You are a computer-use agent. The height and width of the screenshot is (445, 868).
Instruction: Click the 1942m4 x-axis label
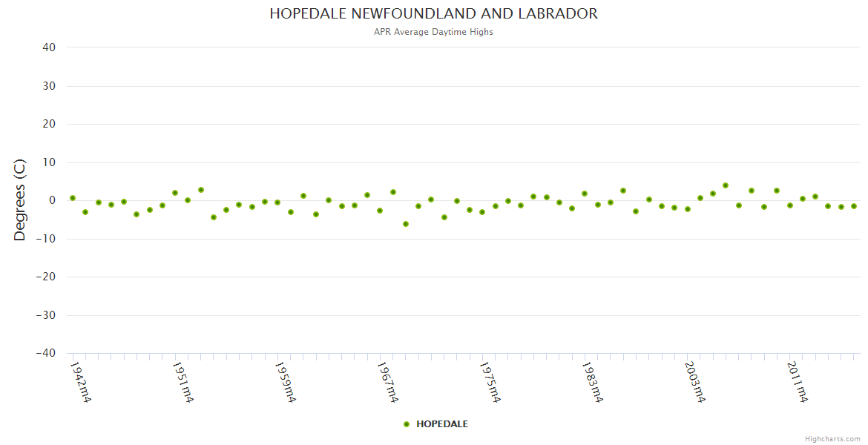[81, 383]
